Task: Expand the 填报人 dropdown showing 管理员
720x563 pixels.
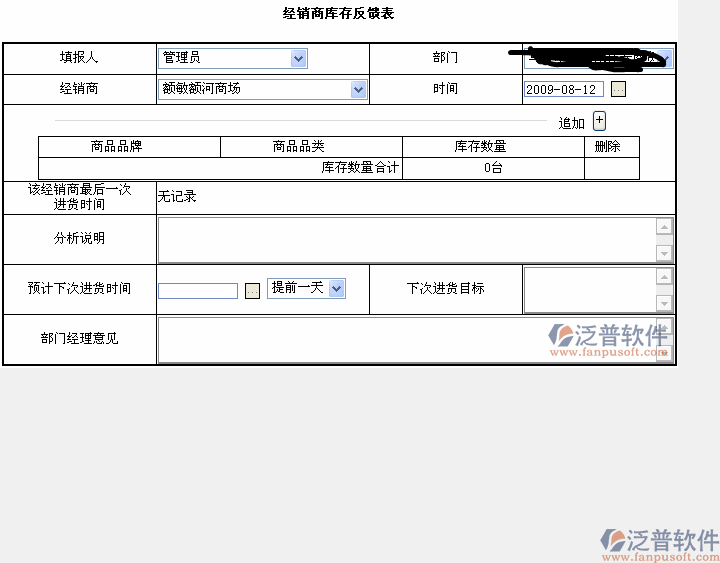Action: click(x=298, y=59)
